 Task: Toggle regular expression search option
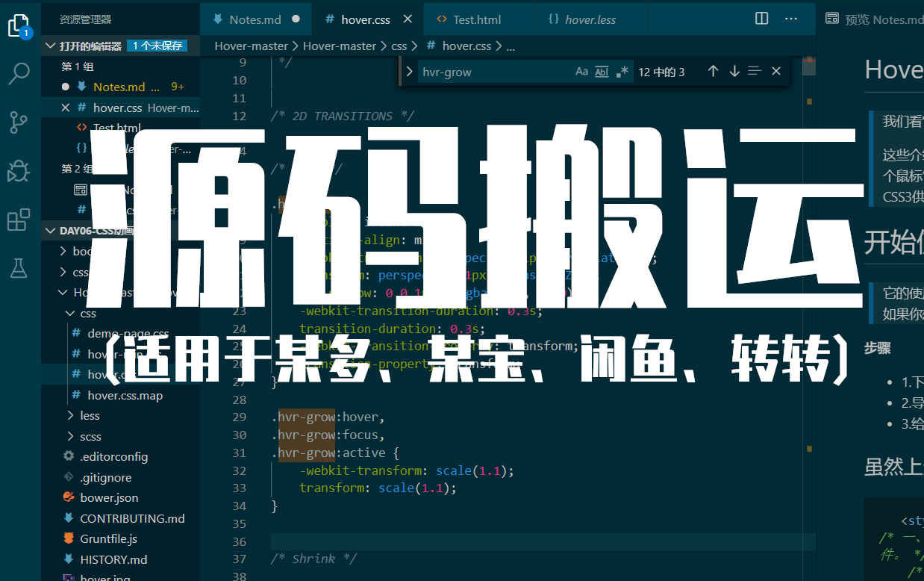pos(622,72)
